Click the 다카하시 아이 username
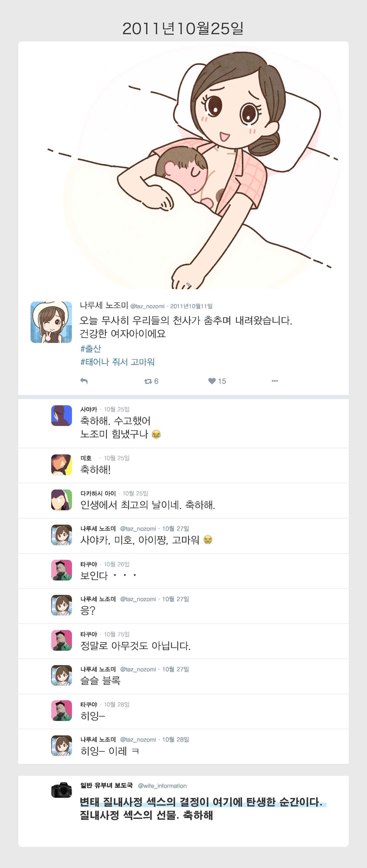Viewport: 367px width, 868px height. [98, 493]
